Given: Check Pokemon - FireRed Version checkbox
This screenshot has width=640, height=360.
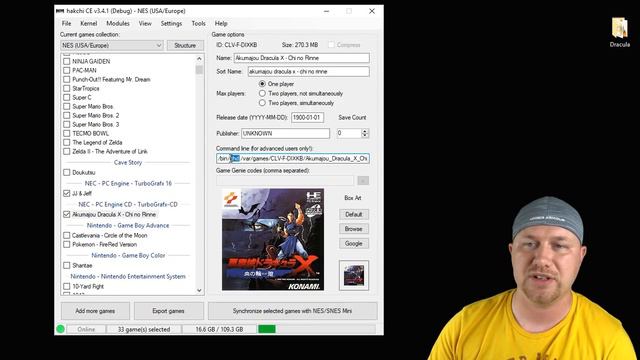Looking at the screenshot, I should tap(67, 244).
